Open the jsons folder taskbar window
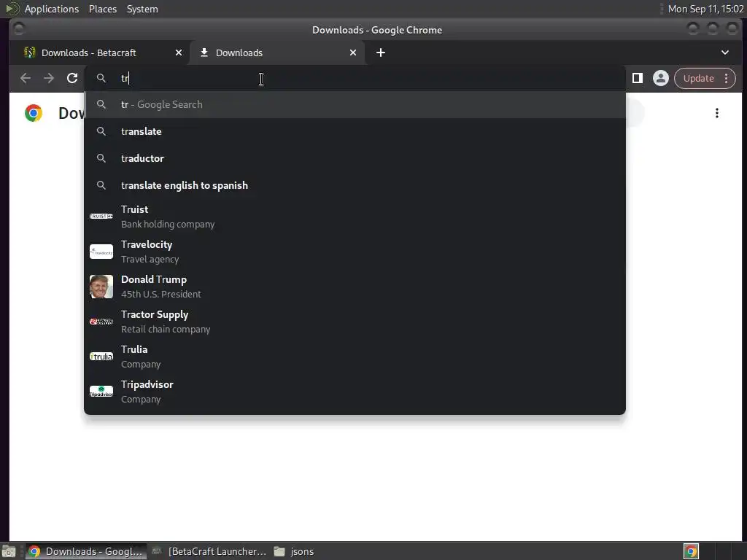 click(x=294, y=551)
